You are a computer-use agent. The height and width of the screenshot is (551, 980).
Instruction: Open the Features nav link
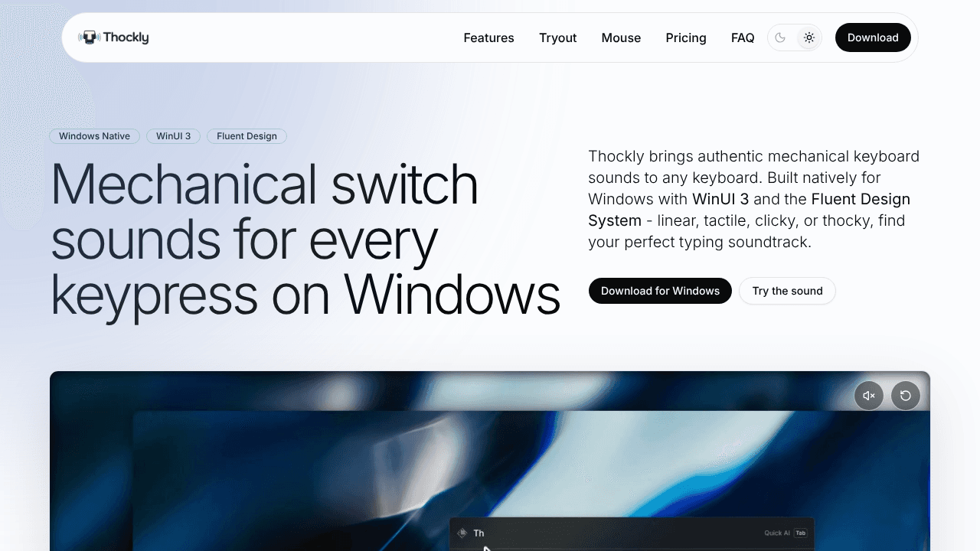(488, 37)
